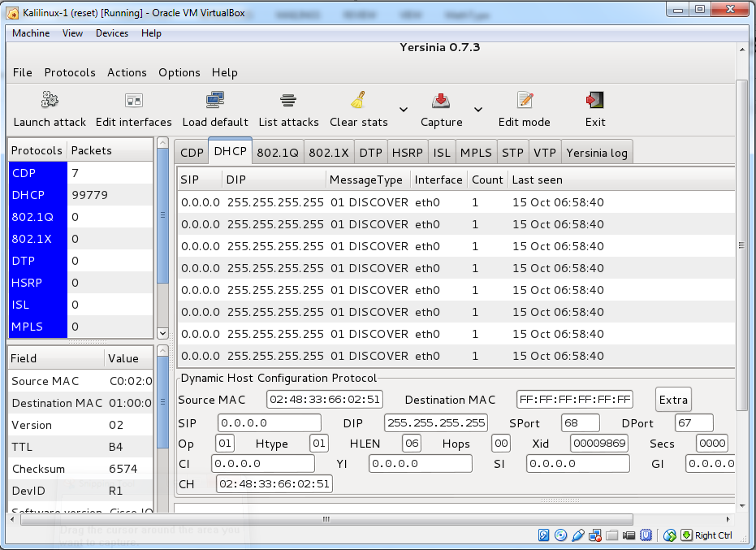Click the Count column header
This screenshot has height=550, width=756.
(487, 180)
